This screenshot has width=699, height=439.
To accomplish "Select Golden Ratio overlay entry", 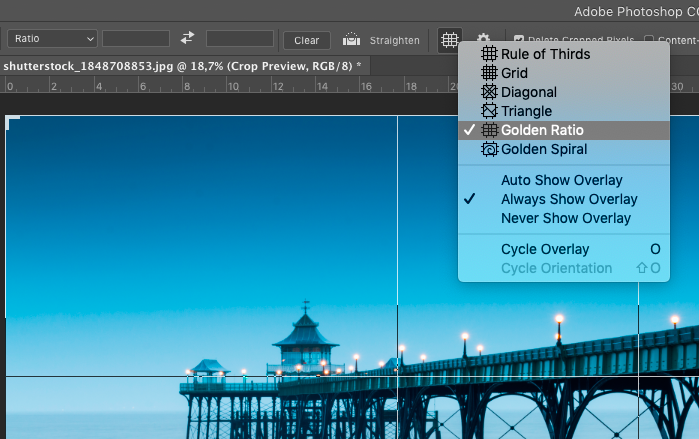I will 542,130.
